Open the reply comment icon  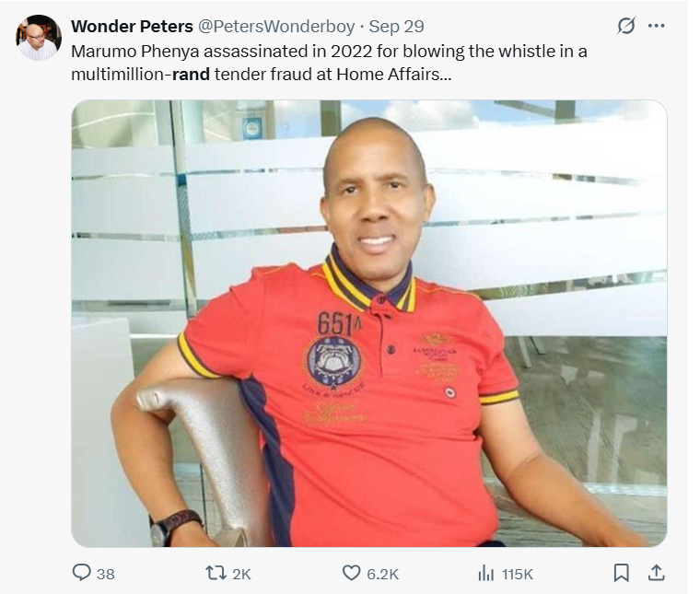(x=81, y=573)
